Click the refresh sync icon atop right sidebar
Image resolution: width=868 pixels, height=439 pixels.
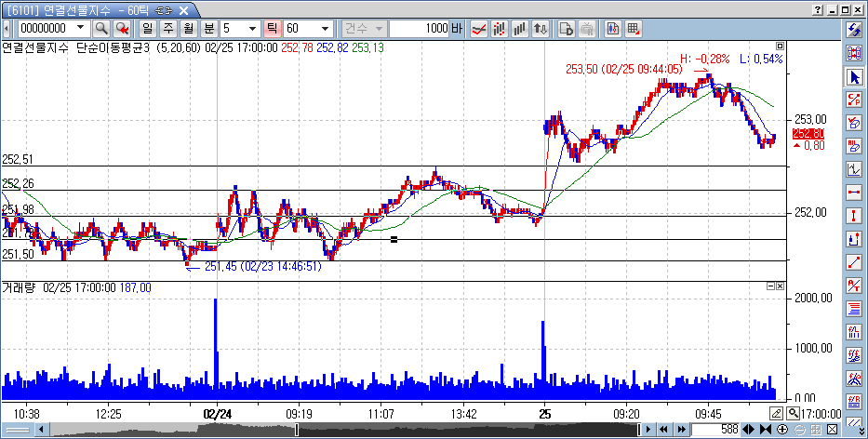tap(854, 29)
